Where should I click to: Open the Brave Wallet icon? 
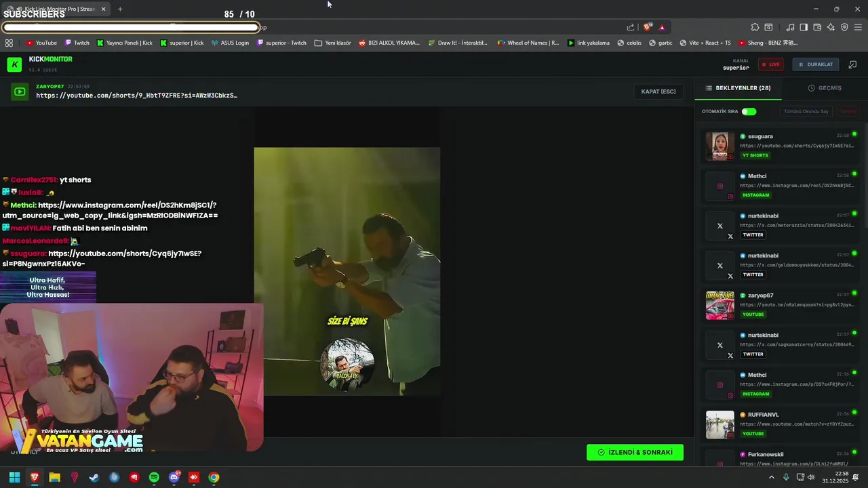[x=817, y=27]
